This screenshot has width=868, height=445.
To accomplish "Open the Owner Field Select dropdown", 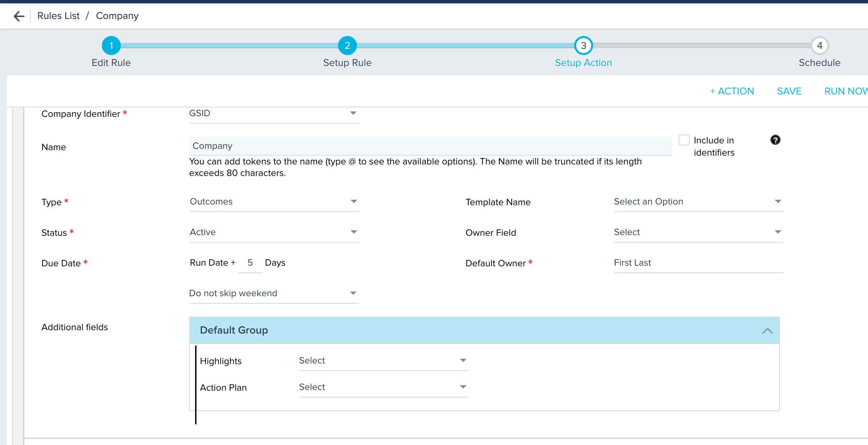I will [x=698, y=232].
